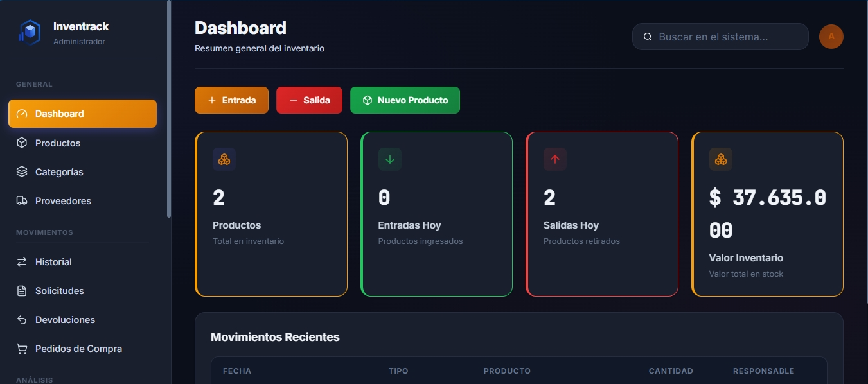Click the CANTIDAD column header

pyautogui.click(x=671, y=371)
